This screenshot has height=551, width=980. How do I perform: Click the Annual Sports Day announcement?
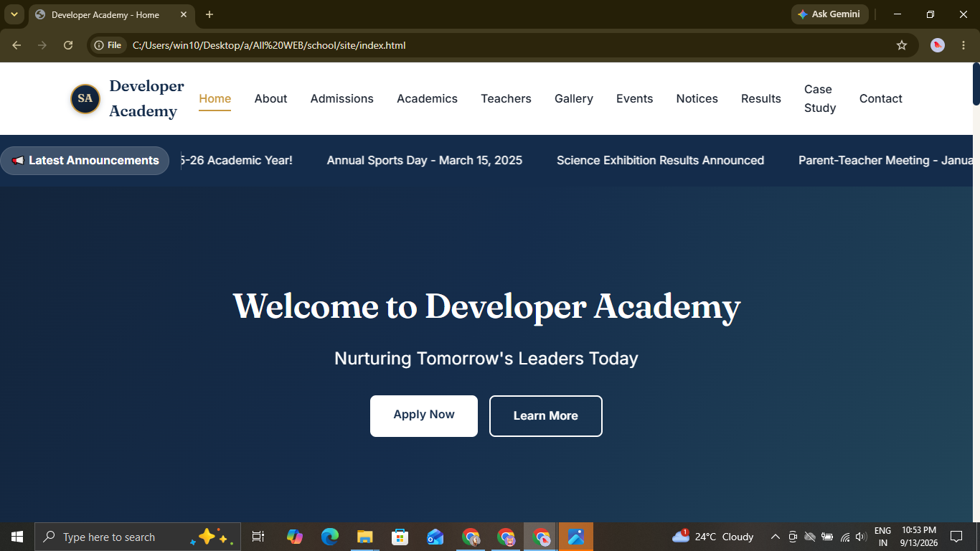(x=425, y=161)
